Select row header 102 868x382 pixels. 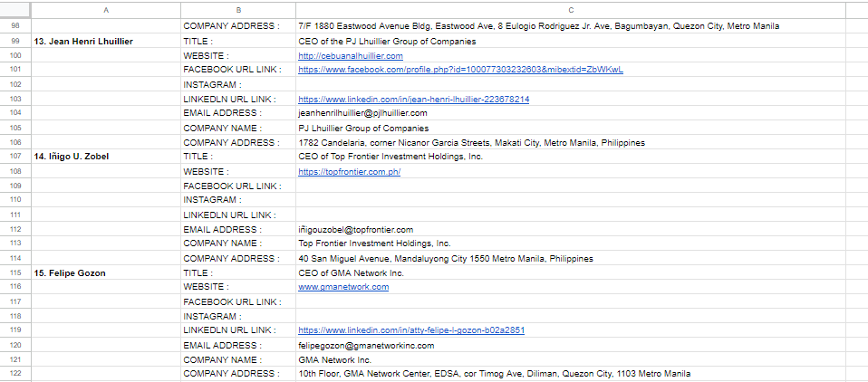click(x=15, y=84)
